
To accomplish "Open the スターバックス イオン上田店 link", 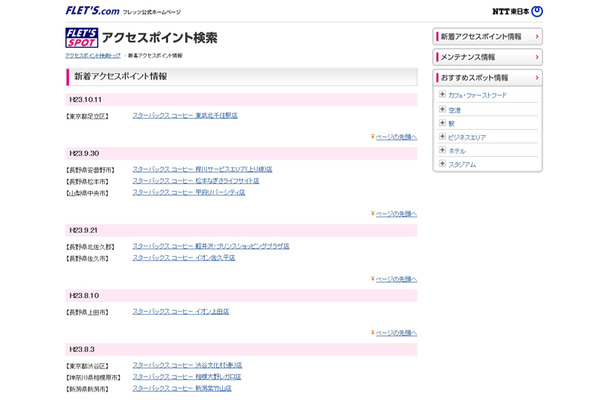I will (x=181, y=312).
